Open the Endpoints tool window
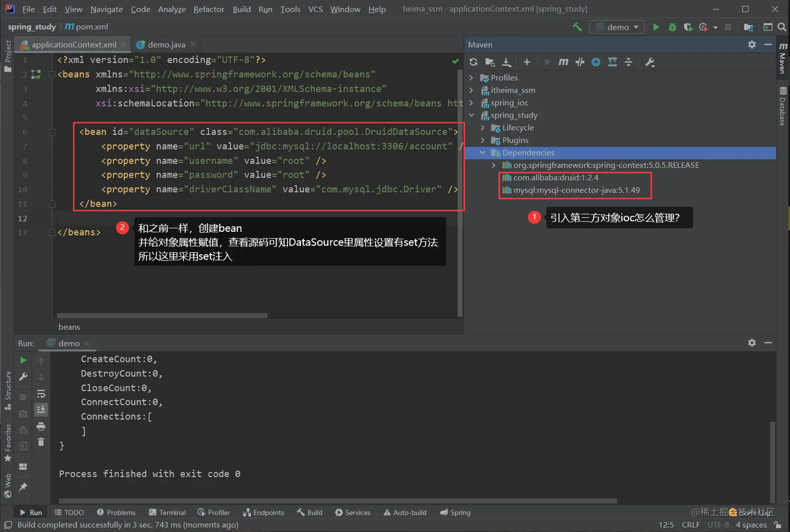The height and width of the screenshot is (532, 790). (x=263, y=513)
